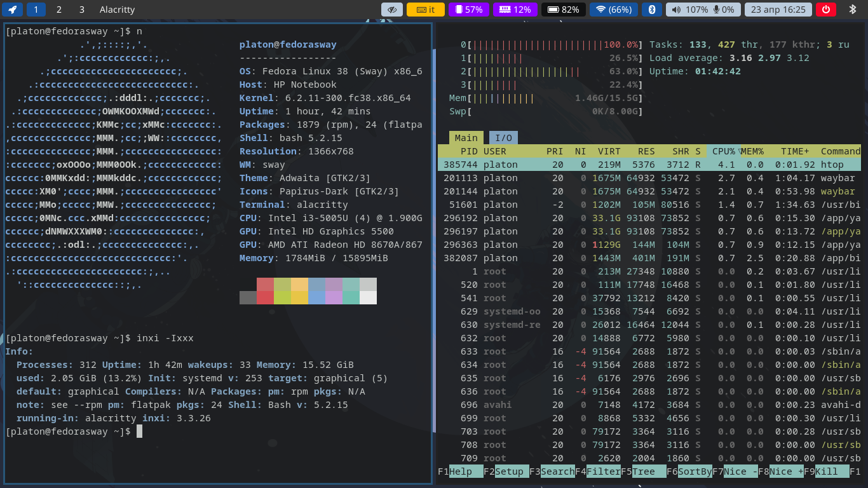Click the battery 82% indicator
This screenshot has height=488, width=868.
point(563,10)
